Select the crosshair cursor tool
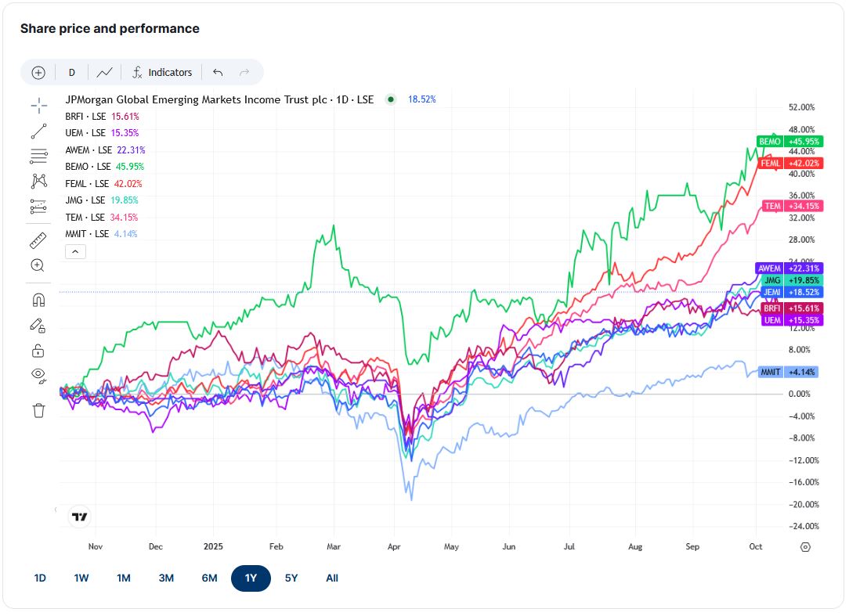This screenshot has width=849, height=616. 38,106
